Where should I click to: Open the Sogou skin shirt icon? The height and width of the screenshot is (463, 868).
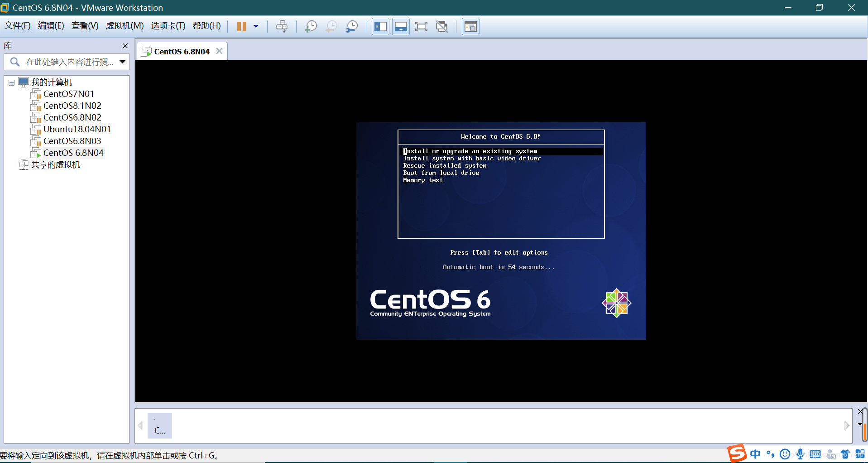click(x=845, y=454)
